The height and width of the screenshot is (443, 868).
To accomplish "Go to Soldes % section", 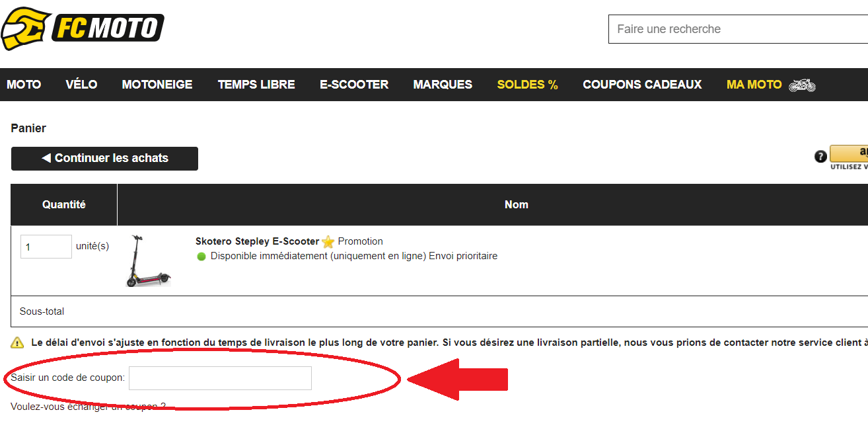I will pyautogui.click(x=528, y=85).
